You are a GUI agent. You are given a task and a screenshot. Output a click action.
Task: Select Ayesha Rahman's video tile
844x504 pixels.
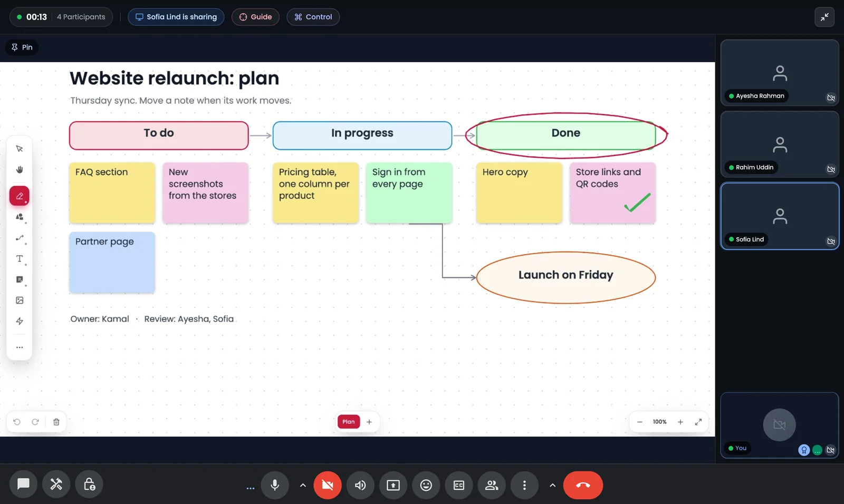780,73
